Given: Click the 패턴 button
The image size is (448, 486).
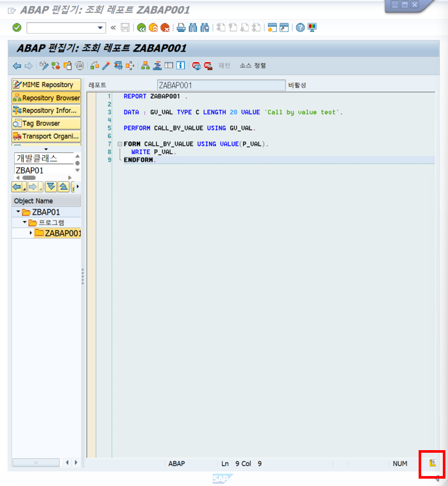Looking at the screenshot, I should click(x=225, y=65).
